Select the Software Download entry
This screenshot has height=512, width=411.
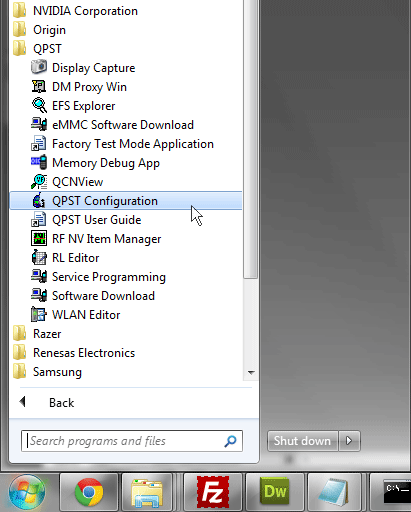[126, 296]
